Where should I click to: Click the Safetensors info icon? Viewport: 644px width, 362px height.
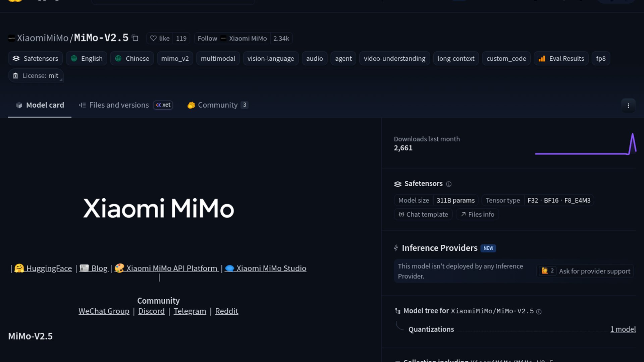448,184
